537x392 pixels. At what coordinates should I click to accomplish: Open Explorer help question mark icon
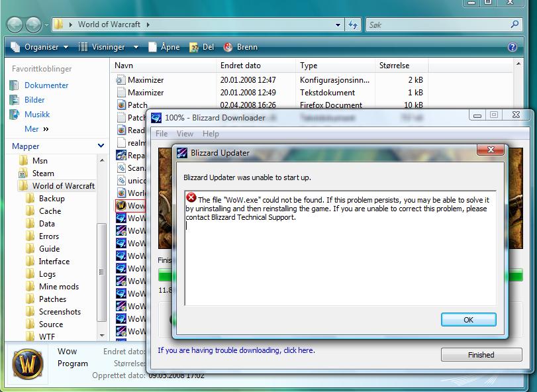point(513,47)
